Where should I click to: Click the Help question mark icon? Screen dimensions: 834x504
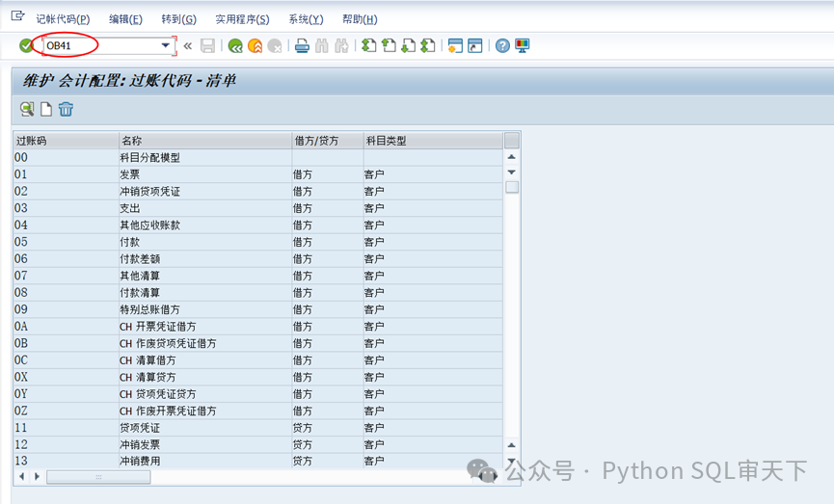502,45
